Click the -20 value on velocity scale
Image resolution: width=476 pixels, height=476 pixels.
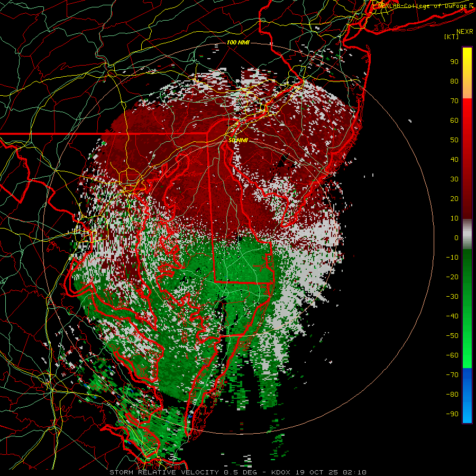[x=452, y=277]
